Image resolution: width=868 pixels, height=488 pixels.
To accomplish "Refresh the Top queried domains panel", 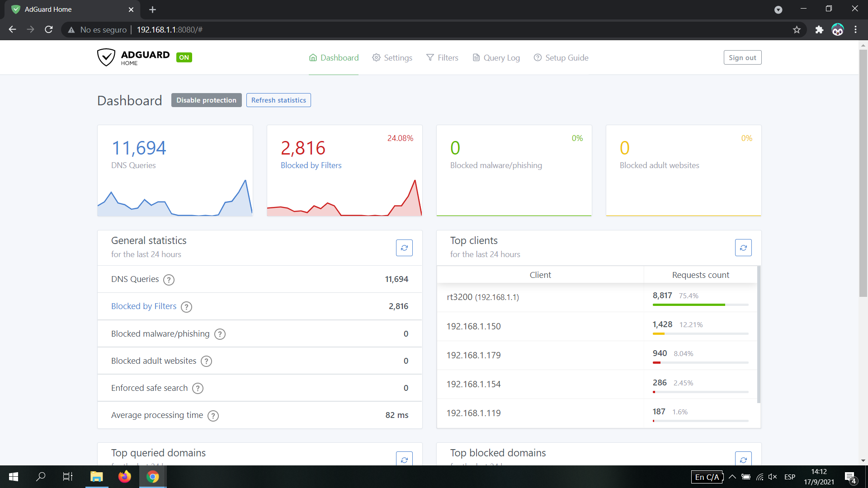I will point(404,459).
